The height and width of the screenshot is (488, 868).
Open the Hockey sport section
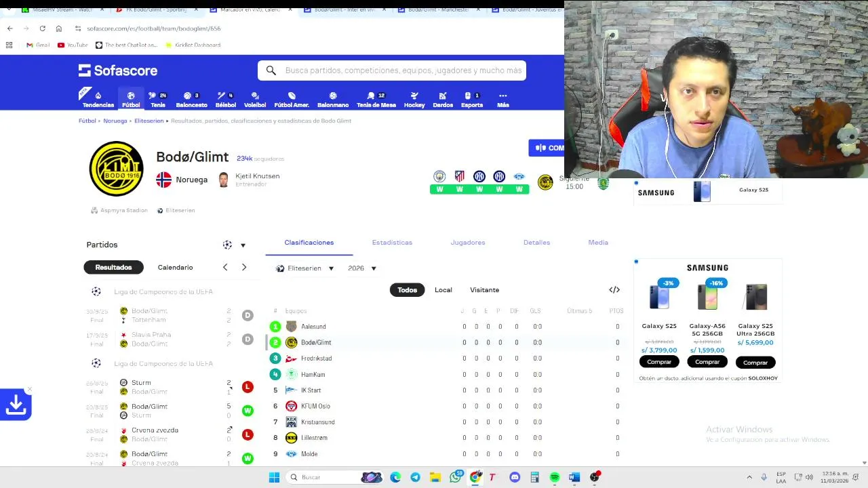[414, 100]
